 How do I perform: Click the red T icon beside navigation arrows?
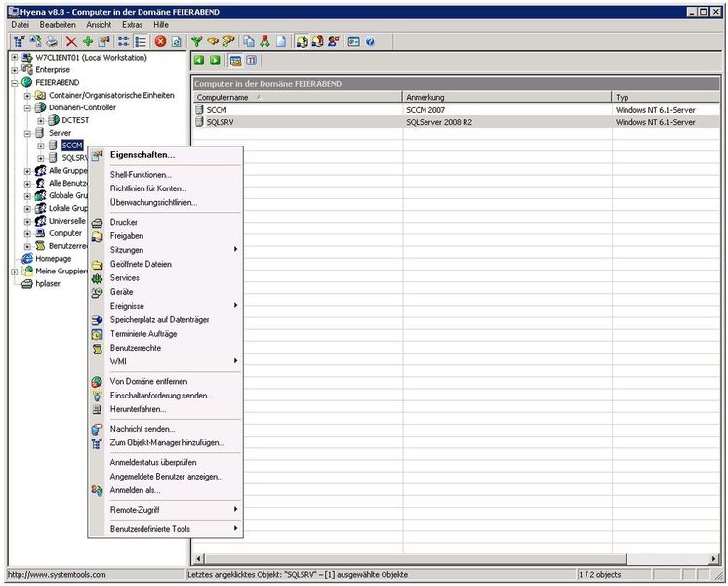(x=251, y=60)
